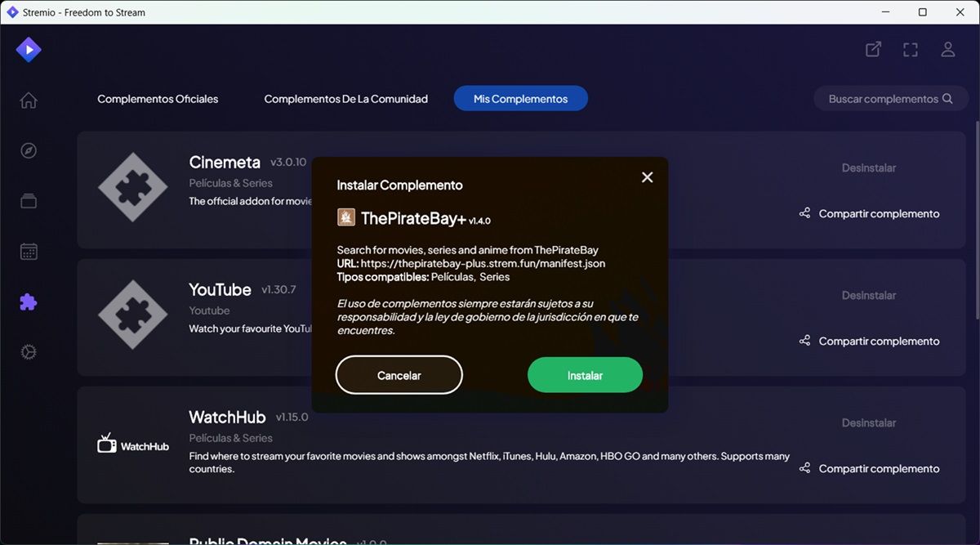Click Compartir complemento for WatchHub
The image size is (980, 545).
point(879,468)
